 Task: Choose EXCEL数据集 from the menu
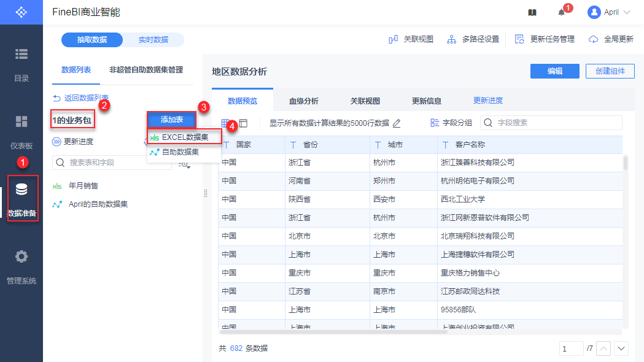[x=184, y=137]
